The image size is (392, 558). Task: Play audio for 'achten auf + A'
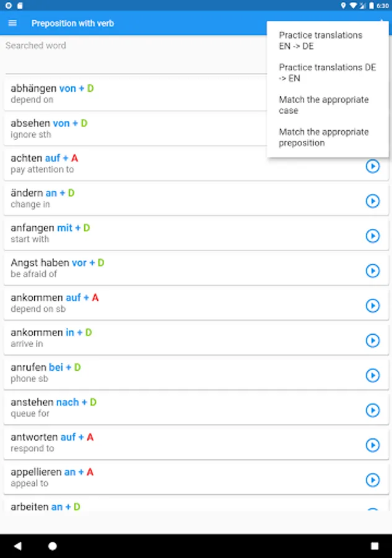[x=372, y=166]
